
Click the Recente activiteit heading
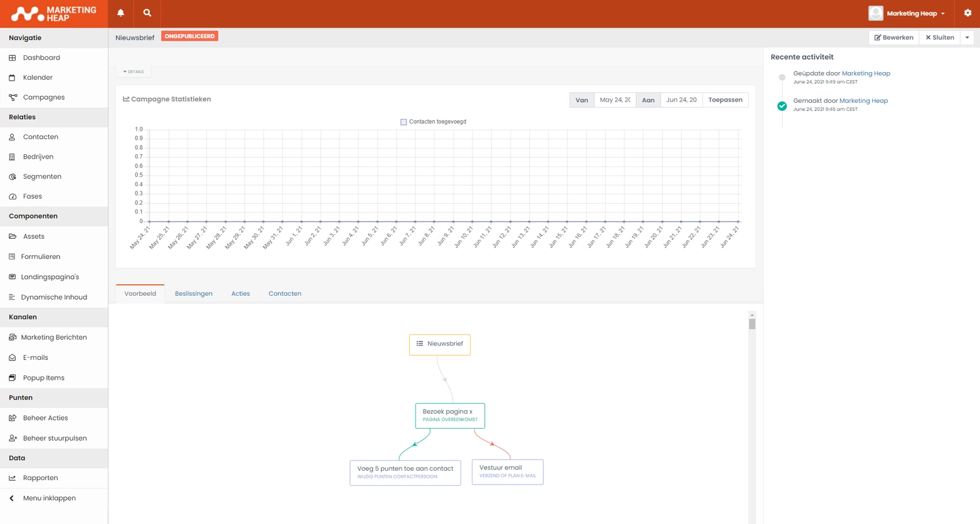pos(802,57)
